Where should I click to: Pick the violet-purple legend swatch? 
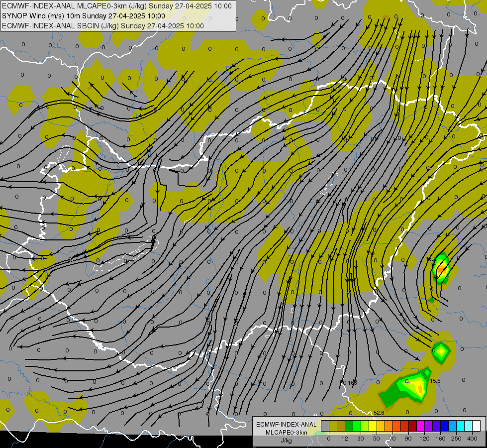(429, 426)
